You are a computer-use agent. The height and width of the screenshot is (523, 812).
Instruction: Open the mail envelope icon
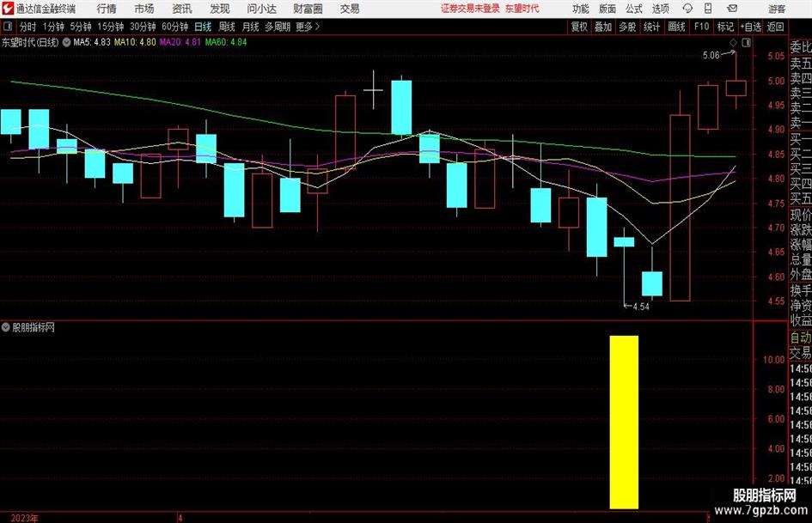[732, 9]
